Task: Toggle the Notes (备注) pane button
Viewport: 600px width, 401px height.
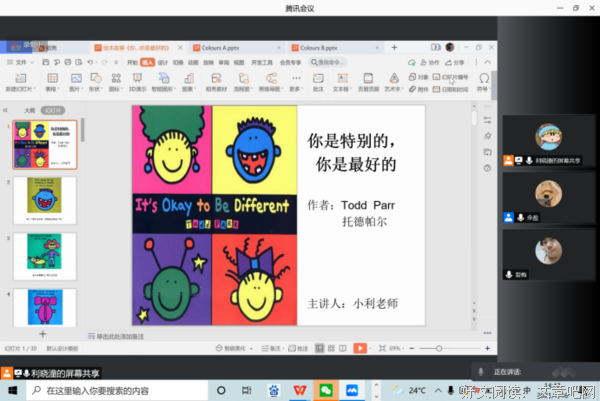Action: click(x=271, y=348)
